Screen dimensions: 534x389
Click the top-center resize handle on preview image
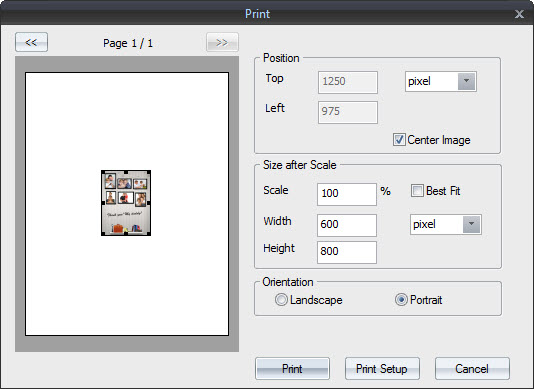[x=126, y=172]
